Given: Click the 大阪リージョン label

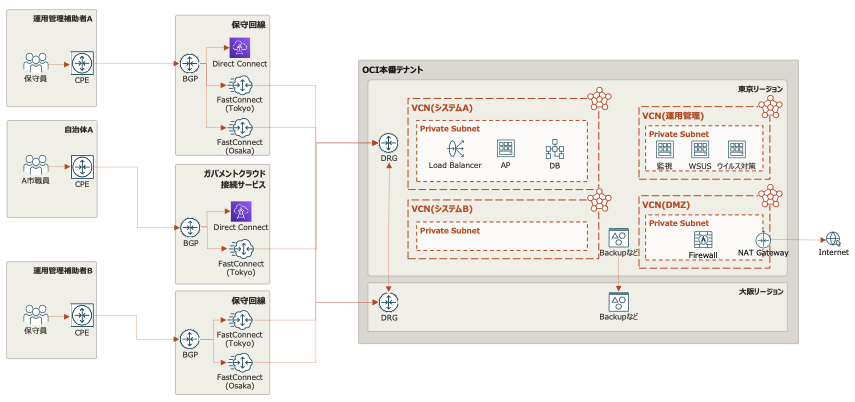Looking at the screenshot, I should [x=761, y=292].
